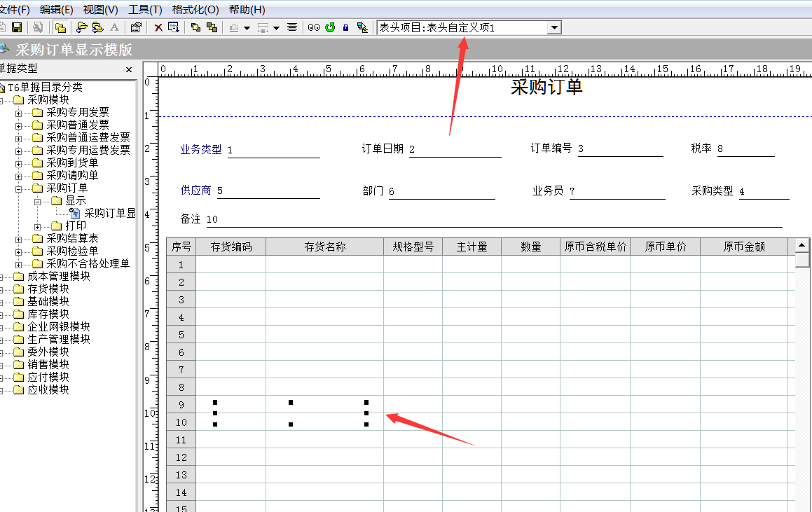Select 成本管理模块 in the tree
812x512 pixels.
click(x=59, y=276)
